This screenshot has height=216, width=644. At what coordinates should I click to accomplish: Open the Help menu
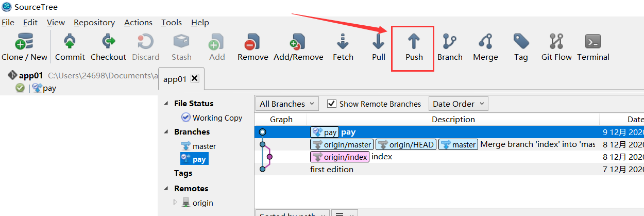tap(200, 22)
